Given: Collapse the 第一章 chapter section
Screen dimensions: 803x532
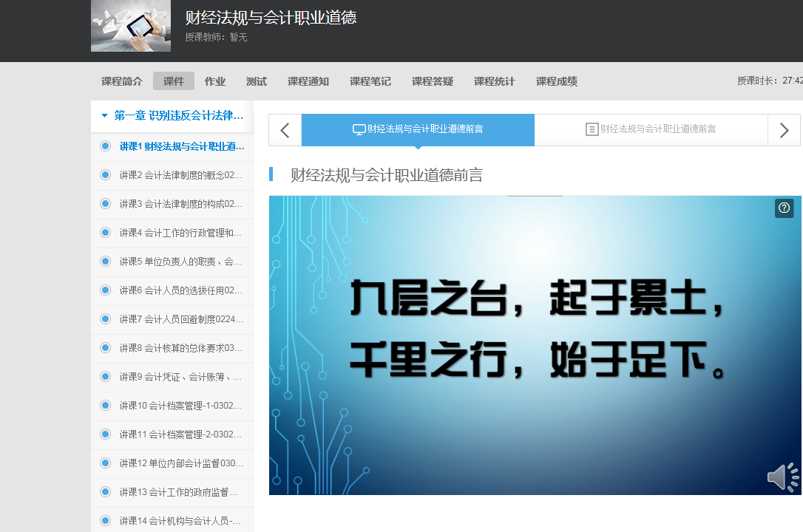Looking at the screenshot, I should (104, 116).
